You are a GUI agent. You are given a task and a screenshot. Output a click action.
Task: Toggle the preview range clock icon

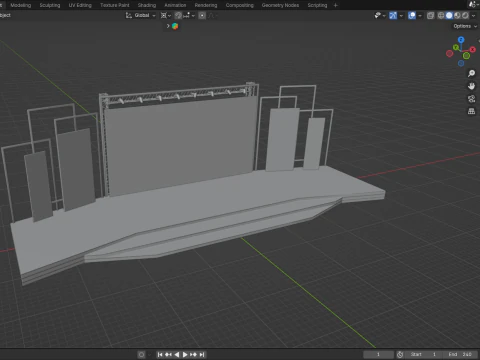[400, 354]
